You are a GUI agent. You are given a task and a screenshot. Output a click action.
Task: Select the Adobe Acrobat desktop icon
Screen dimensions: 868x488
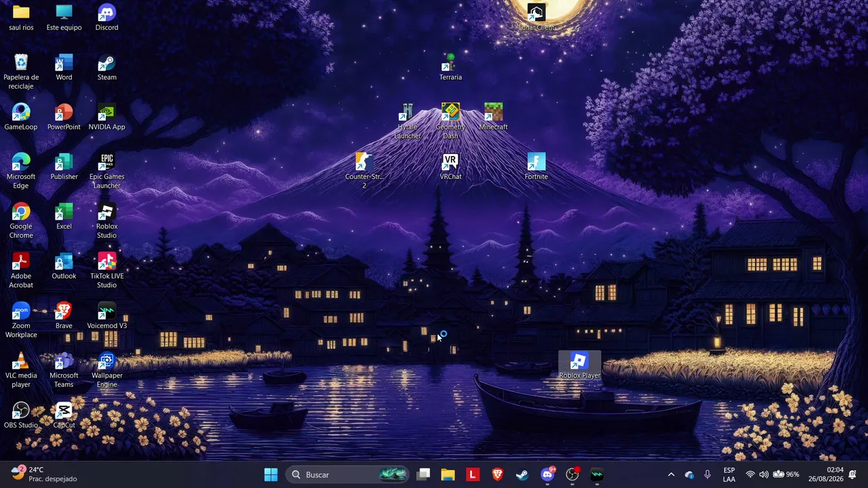point(21,270)
